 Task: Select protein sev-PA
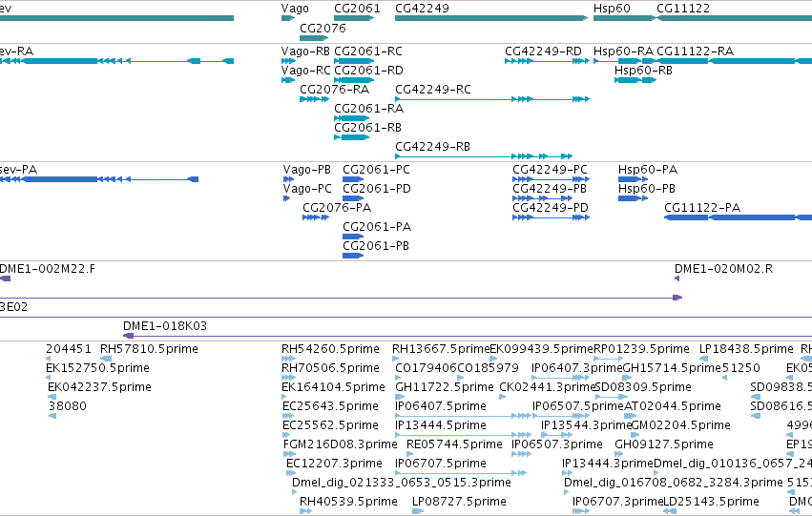19,170
